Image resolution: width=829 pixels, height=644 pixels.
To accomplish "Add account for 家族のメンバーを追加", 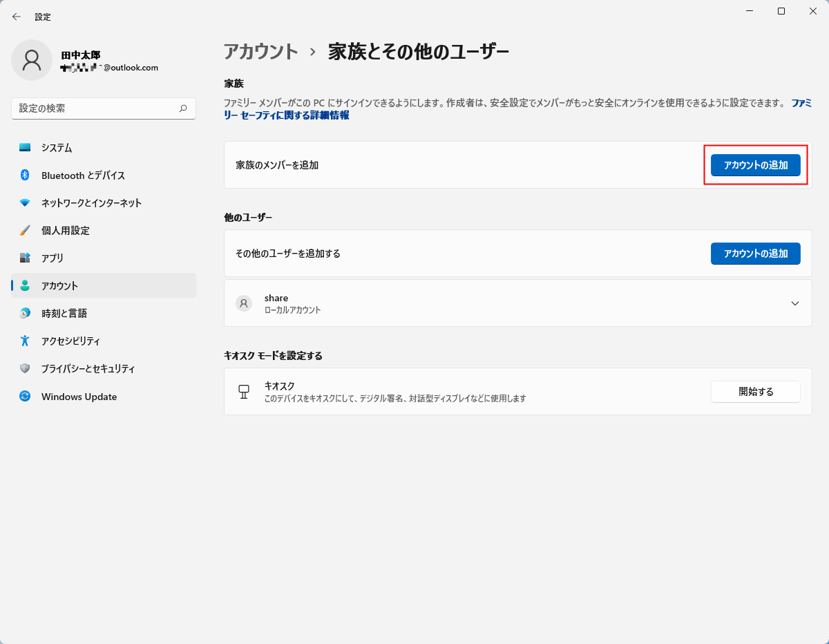I will 756,165.
